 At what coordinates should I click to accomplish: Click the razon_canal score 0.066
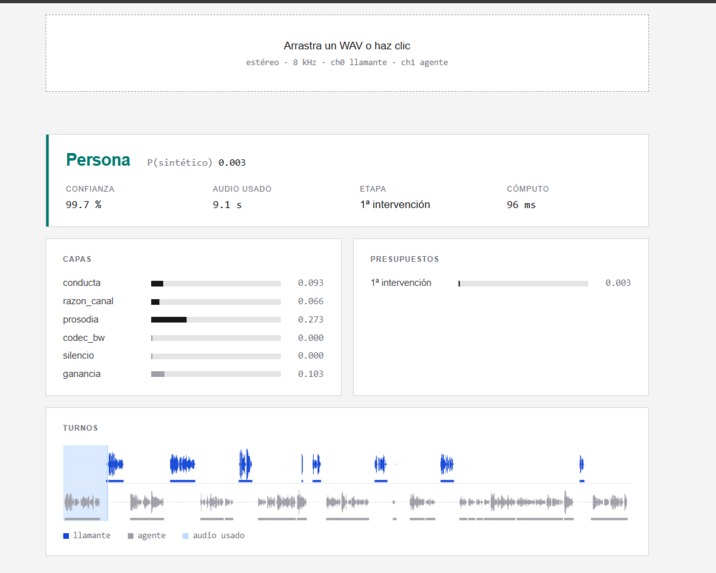point(311,301)
